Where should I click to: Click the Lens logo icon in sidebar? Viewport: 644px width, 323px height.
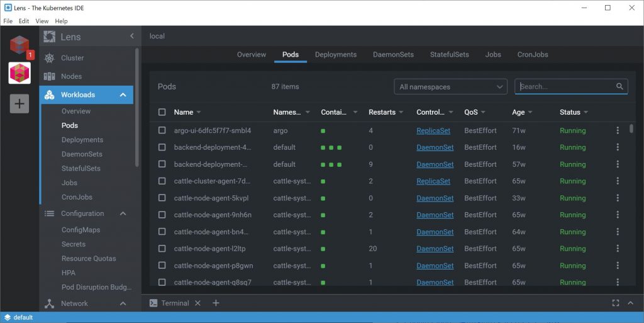point(49,37)
